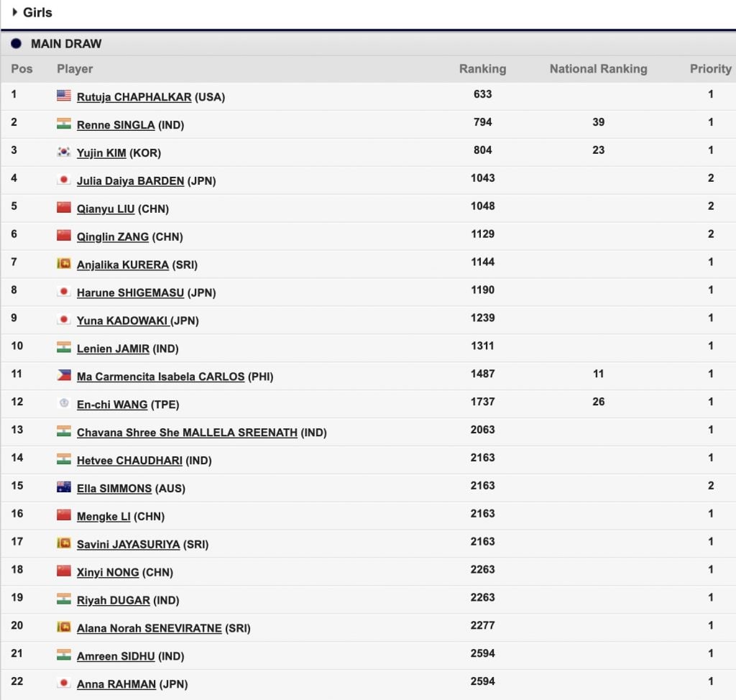Open Harune SHIGEMASU player link
The height and width of the screenshot is (700, 736).
pyautogui.click(x=131, y=293)
